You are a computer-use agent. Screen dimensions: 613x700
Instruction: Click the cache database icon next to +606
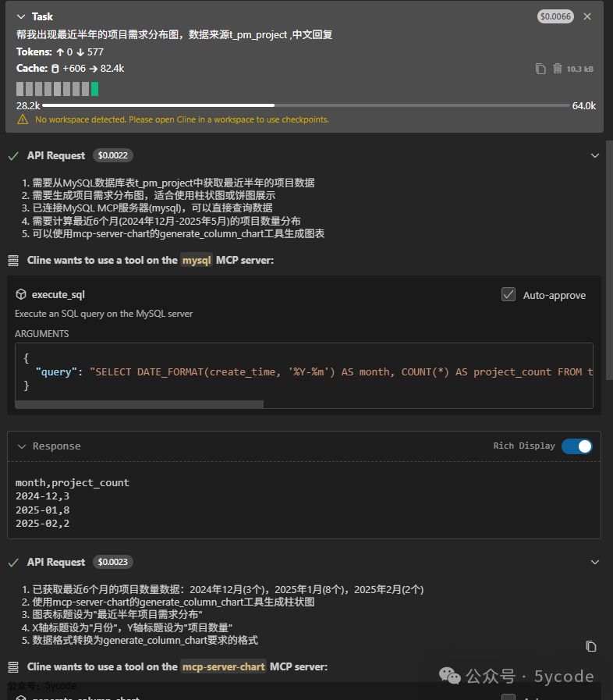pyautogui.click(x=55, y=69)
